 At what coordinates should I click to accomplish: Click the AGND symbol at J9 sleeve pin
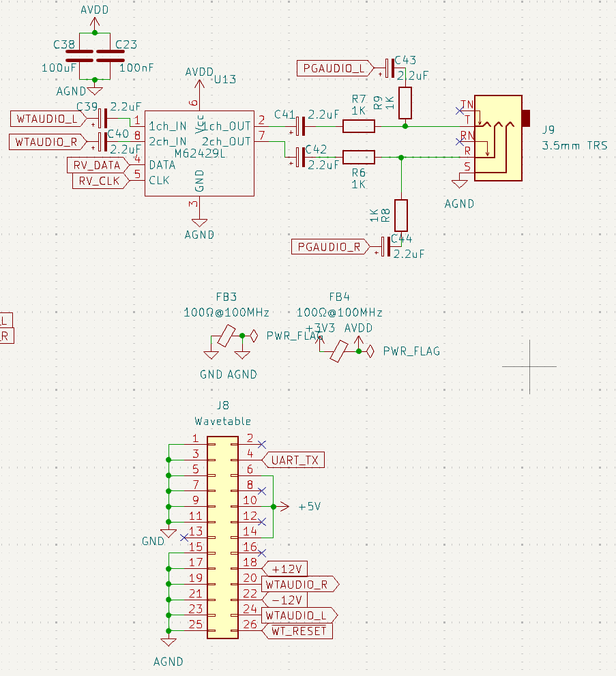[460, 183]
